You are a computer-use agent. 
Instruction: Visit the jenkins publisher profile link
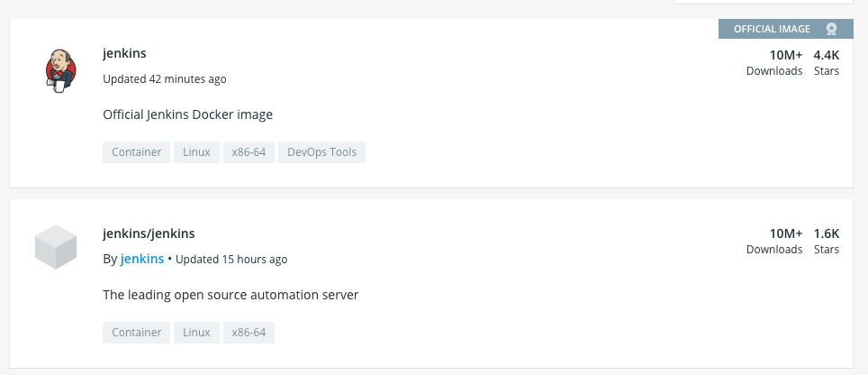click(x=142, y=259)
